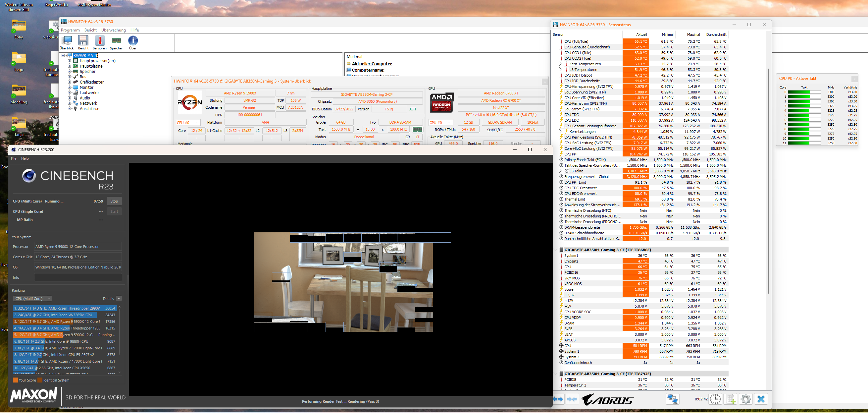Click the 'Weitere Infos zu diesem Bild' link
868x413 pixels.
[x=19, y=6]
